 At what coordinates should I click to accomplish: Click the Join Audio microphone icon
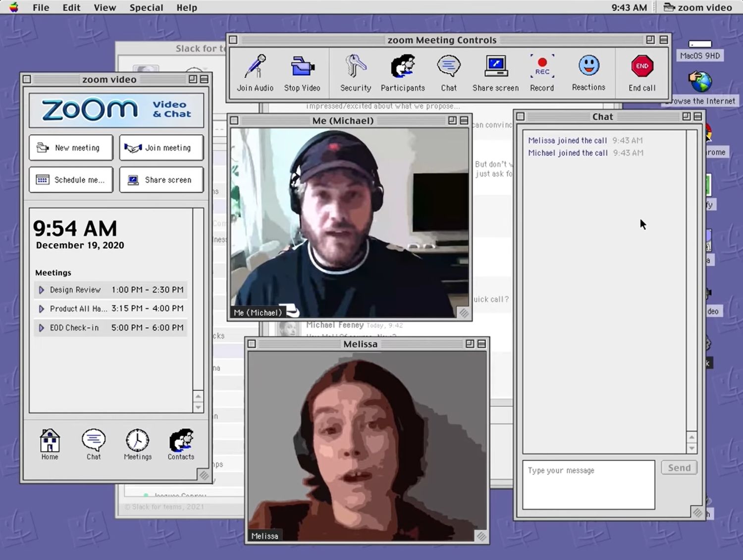pyautogui.click(x=255, y=67)
